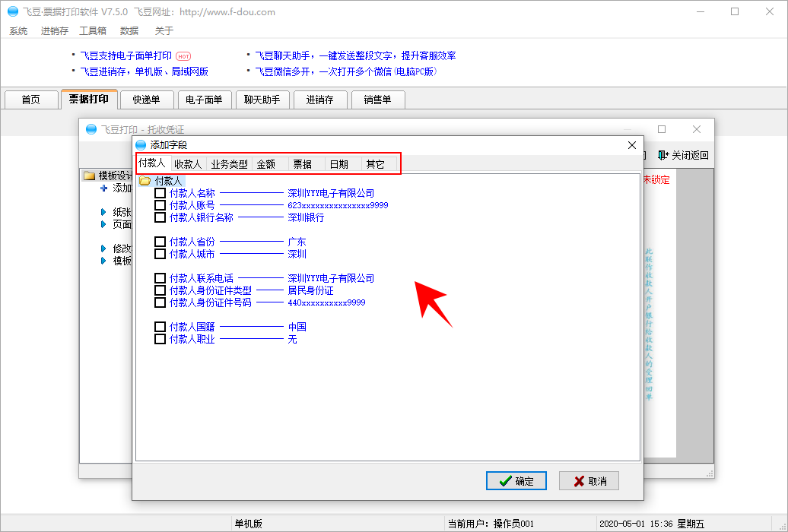788x532 pixels.
Task: Close the 添加字段 dialog
Action: click(x=631, y=144)
